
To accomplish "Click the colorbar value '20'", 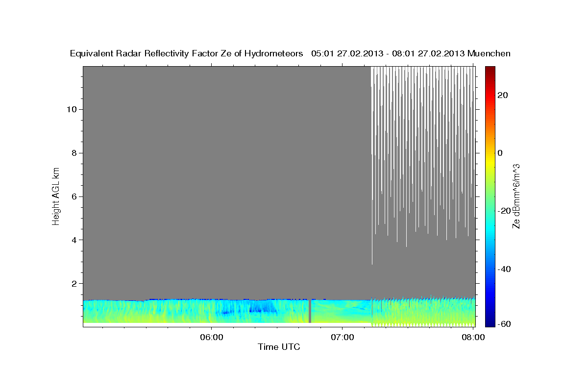I will (503, 95).
